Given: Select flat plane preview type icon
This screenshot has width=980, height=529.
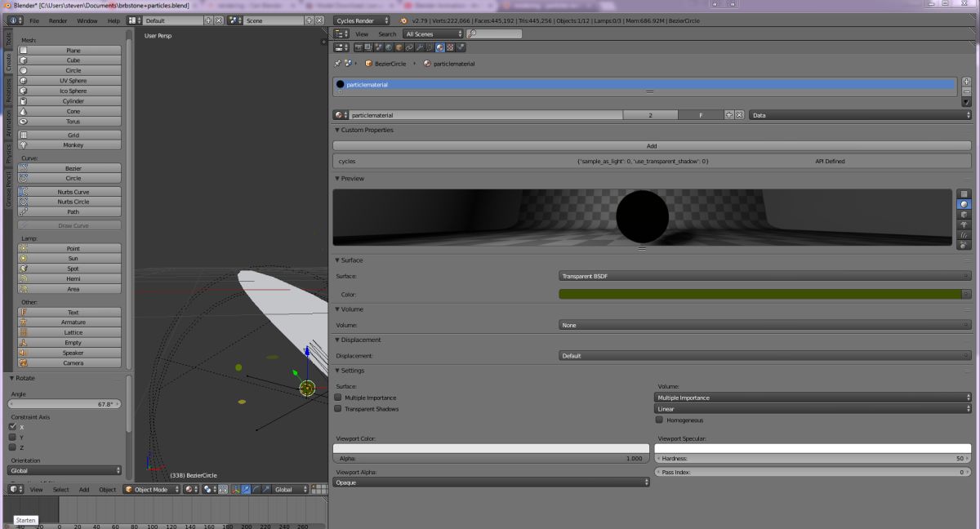Looking at the screenshot, I should pos(964,193).
